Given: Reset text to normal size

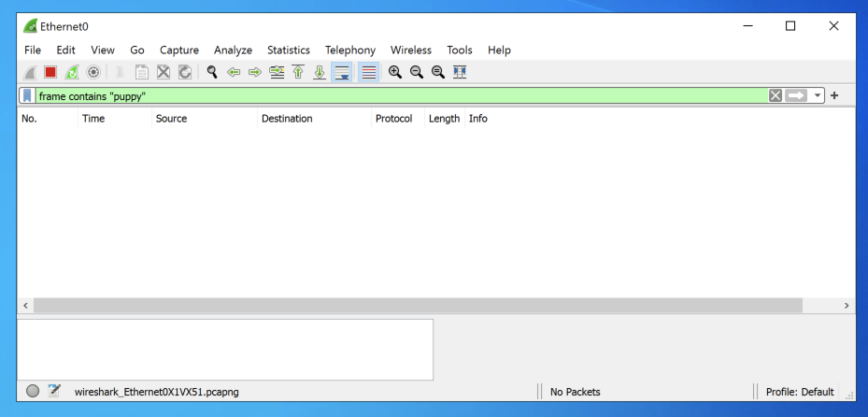Looking at the screenshot, I should (x=438, y=72).
